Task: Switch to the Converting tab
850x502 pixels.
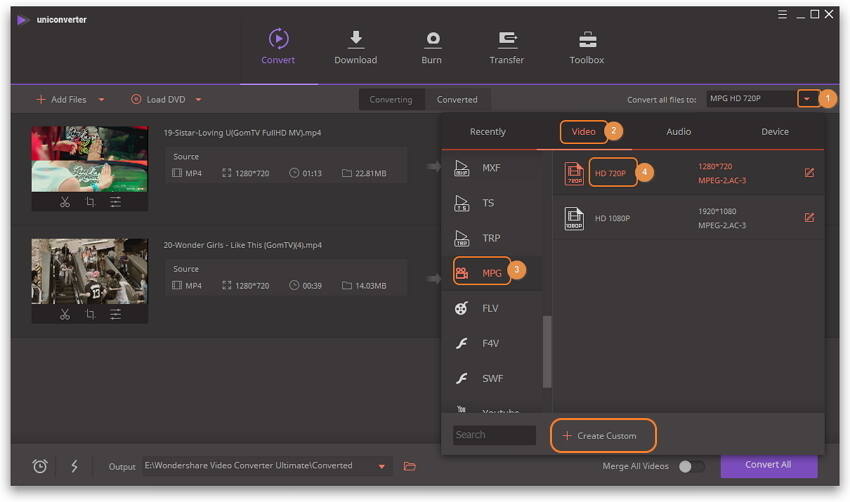Action: tap(391, 100)
